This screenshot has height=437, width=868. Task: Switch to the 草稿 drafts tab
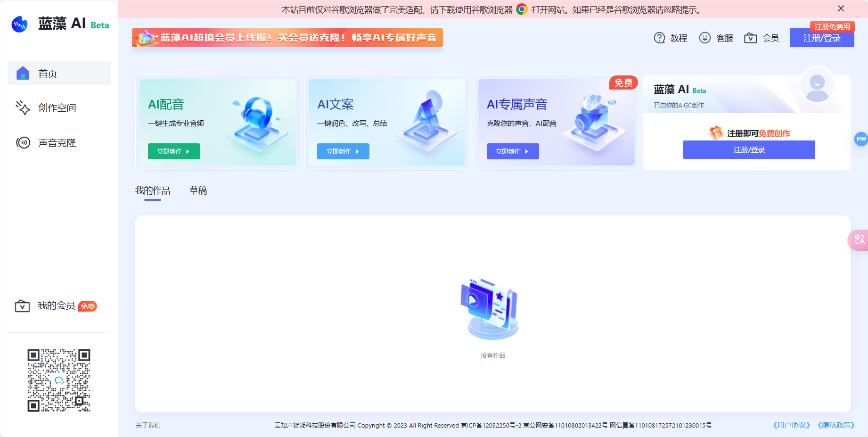pyautogui.click(x=198, y=190)
